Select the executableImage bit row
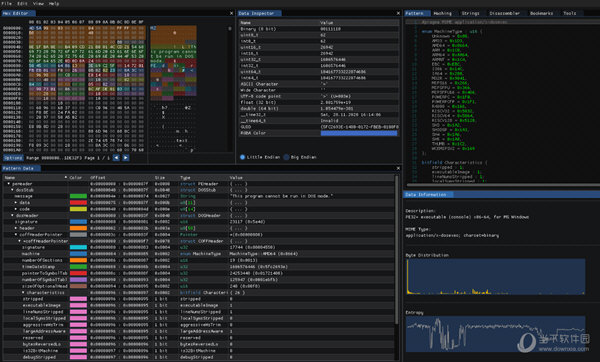This screenshot has height=362, width=600. click(x=199, y=305)
